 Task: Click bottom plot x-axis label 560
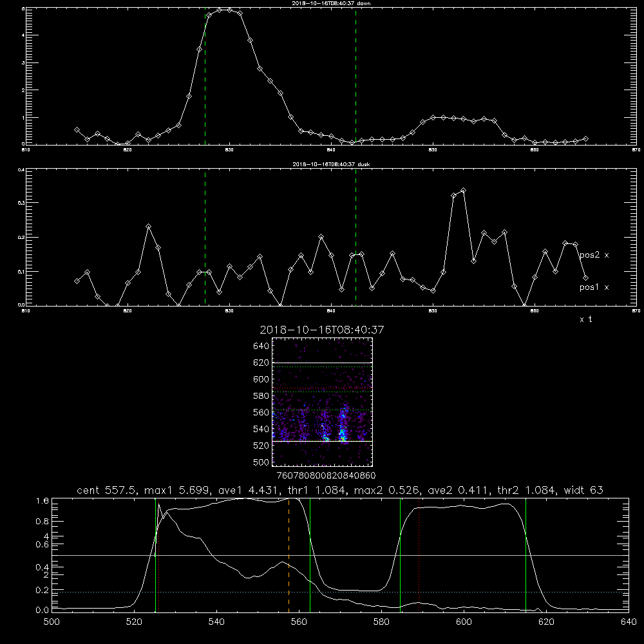pos(299,622)
